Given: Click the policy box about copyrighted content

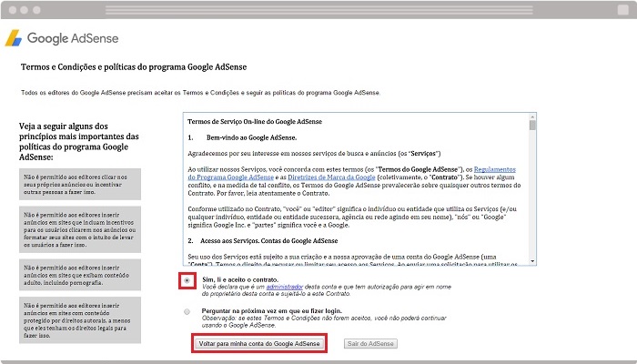Looking at the screenshot, I should pyautogui.click(x=80, y=320).
